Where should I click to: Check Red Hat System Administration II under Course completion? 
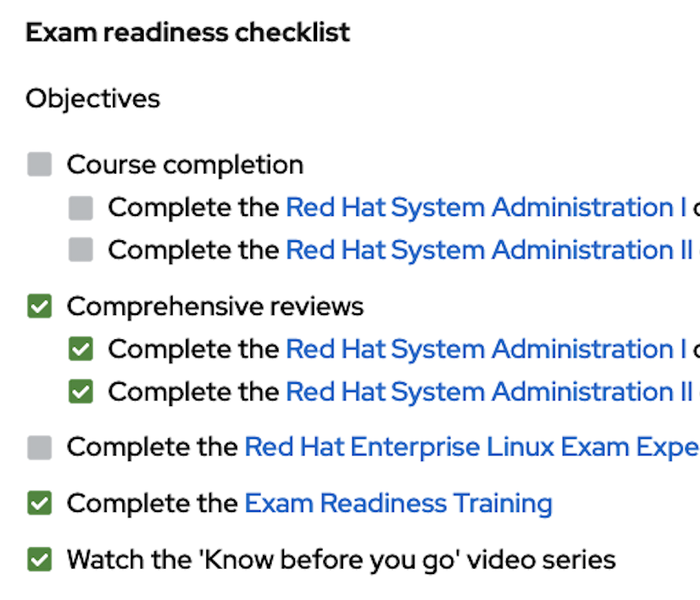80,249
